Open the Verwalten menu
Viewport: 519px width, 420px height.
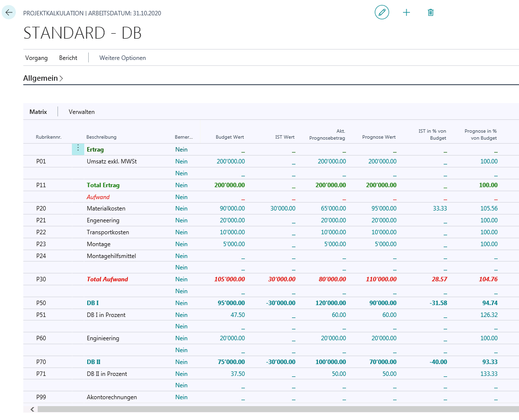pyautogui.click(x=81, y=112)
